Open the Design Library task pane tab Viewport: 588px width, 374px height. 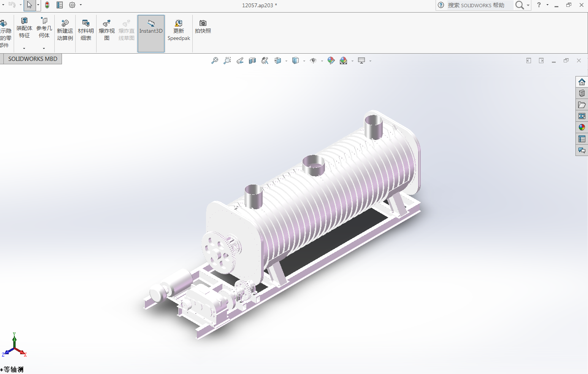tap(582, 93)
